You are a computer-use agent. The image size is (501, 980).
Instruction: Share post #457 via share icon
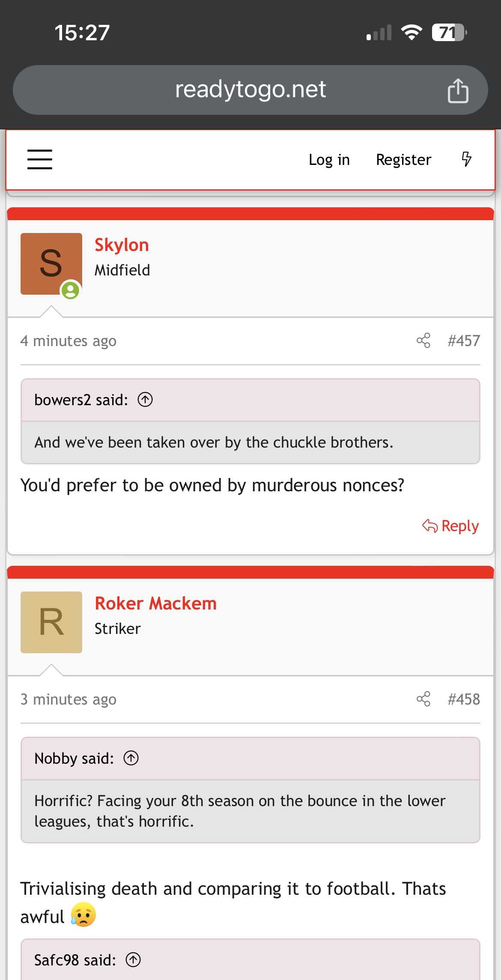[423, 341]
